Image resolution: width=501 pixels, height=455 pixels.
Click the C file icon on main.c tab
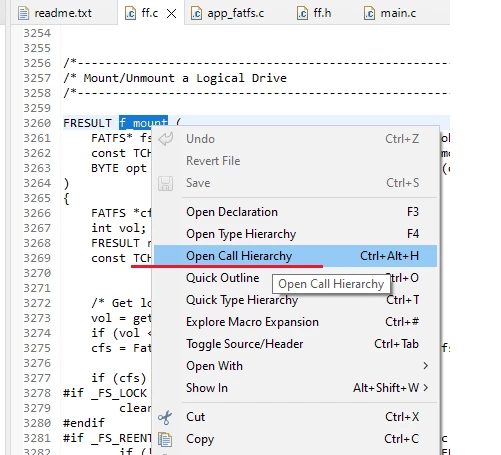coord(369,13)
